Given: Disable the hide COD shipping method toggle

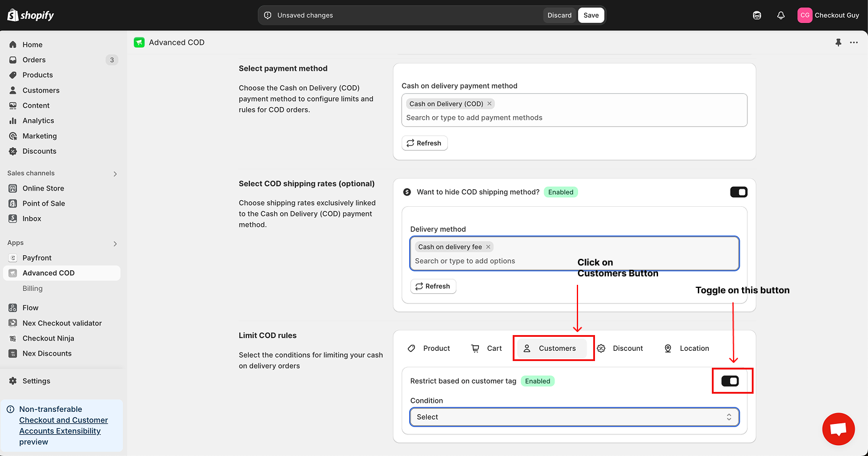Looking at the screenshot, I should [x=738, y=192].
